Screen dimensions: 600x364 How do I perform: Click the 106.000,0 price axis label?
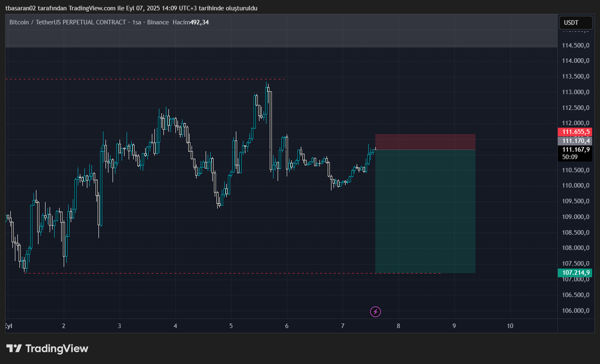tap(576, 311)
